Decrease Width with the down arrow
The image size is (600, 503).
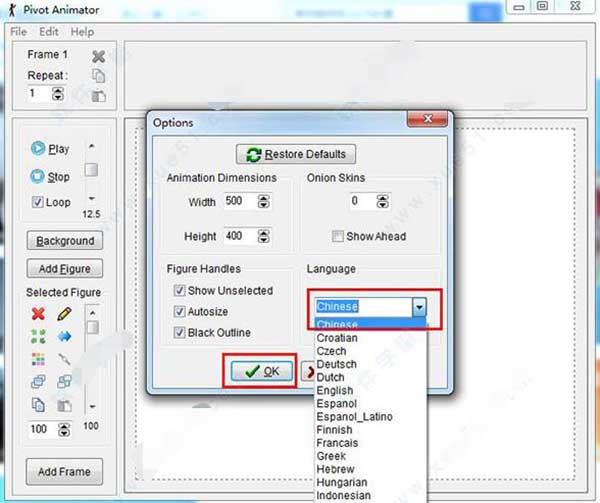click(x=264, y=205)
